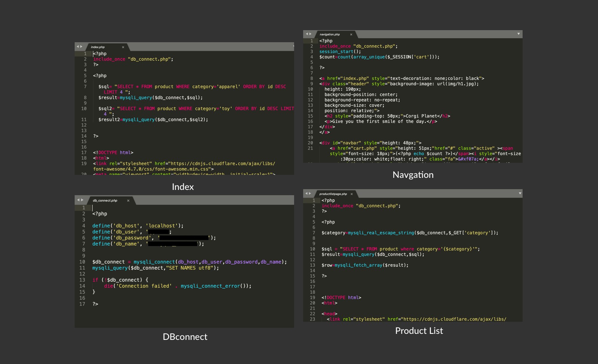Click next-tab arrow in productlistpage.php window
Image resolution: width=598 pixels, height=364 pixels.
point(310,194)
